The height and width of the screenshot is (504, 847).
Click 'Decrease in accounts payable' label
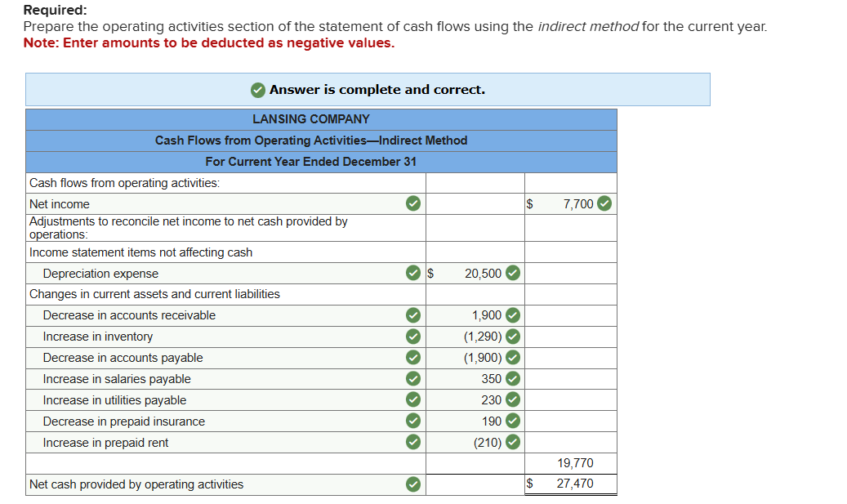123,358
